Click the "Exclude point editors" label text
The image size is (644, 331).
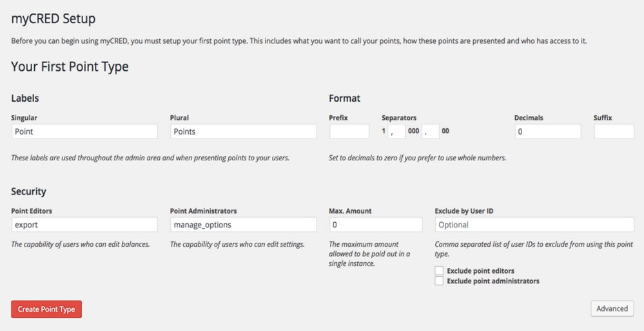(480, 271)
